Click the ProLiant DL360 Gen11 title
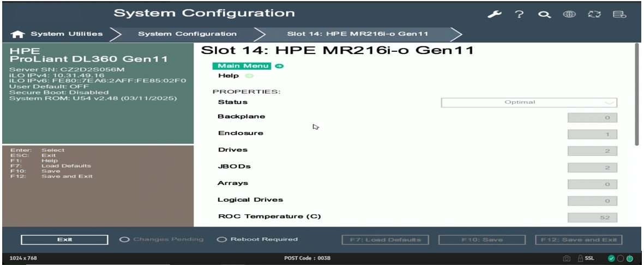The height and width of the screenshot is (265, 644). [x=88, y=59]
